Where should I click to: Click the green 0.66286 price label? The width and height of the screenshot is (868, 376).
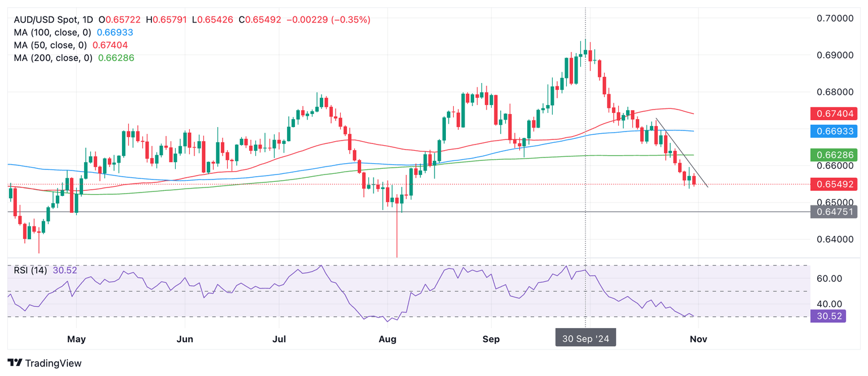coord(834,154)
